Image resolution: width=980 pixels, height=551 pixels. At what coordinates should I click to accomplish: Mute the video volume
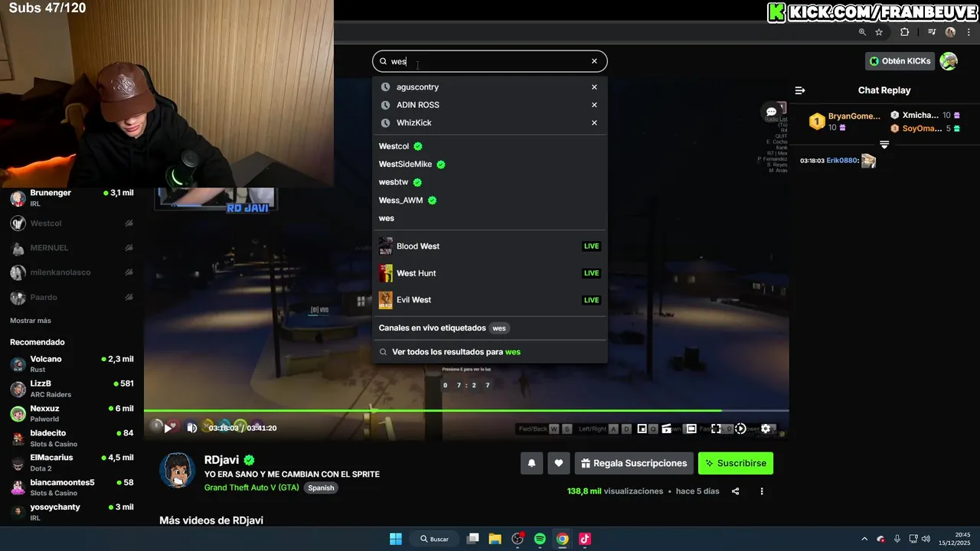coord(191,429)
